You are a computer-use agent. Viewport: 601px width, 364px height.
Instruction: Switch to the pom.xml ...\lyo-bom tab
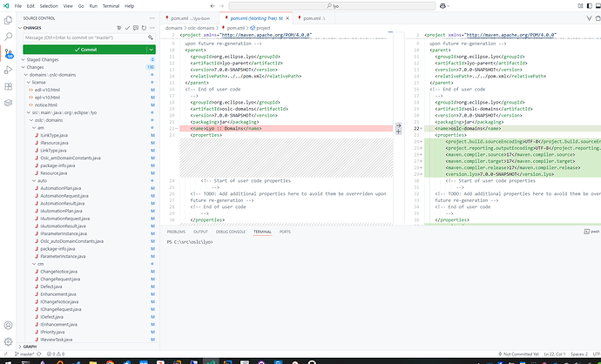tap(190, 18)
